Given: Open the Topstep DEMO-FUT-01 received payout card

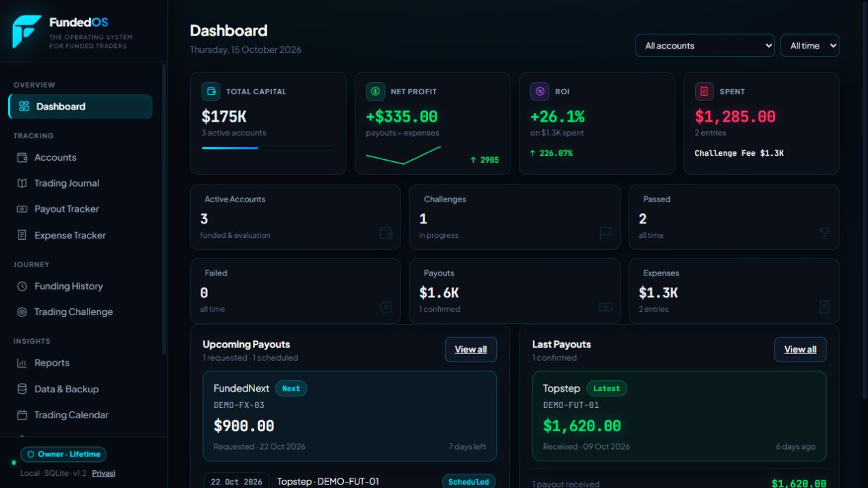Looking at the screenshot, I should click(x=679, y=416).
